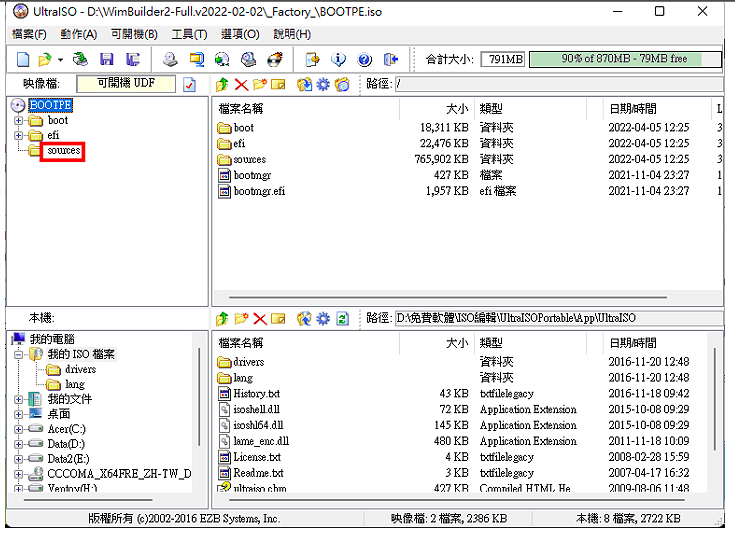Click the blue Info properties icon
Viewport: 735px width, 535px height.
point(338,59)
